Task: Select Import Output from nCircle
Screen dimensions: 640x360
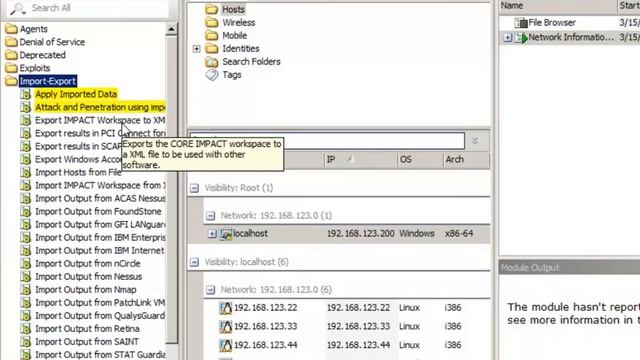Action: [87, 263]
